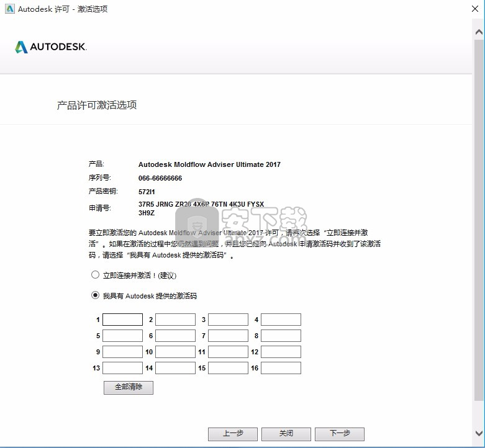Viewport: 485px width, 448px height.
Task: Click activation code field 3
Action: coord(229,320)
